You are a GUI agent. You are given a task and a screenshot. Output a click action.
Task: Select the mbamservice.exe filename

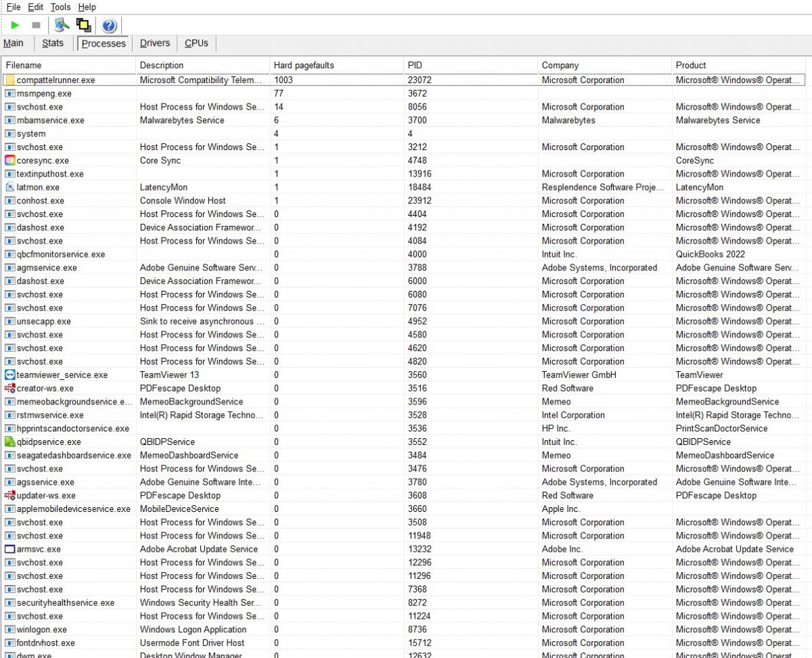tap(51, 120)
